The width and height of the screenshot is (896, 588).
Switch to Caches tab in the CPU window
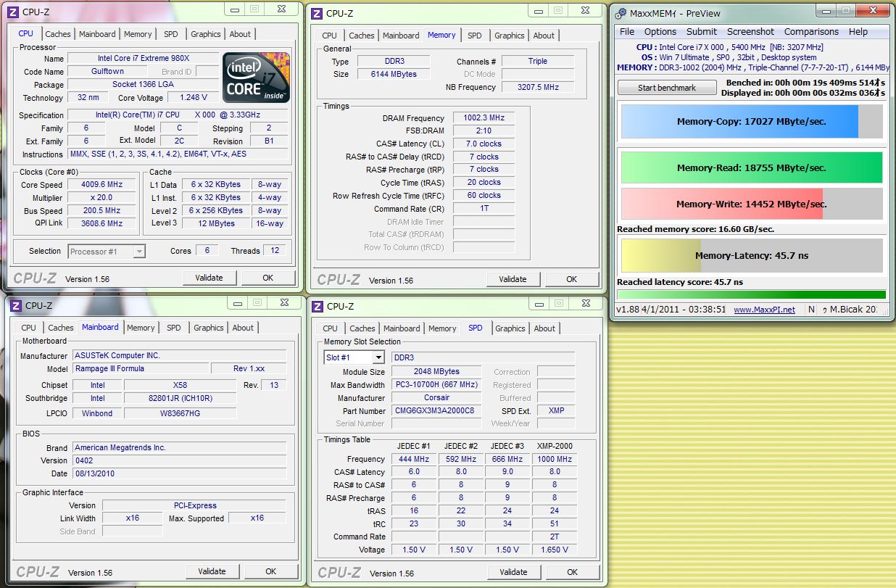tap(58, 34)
